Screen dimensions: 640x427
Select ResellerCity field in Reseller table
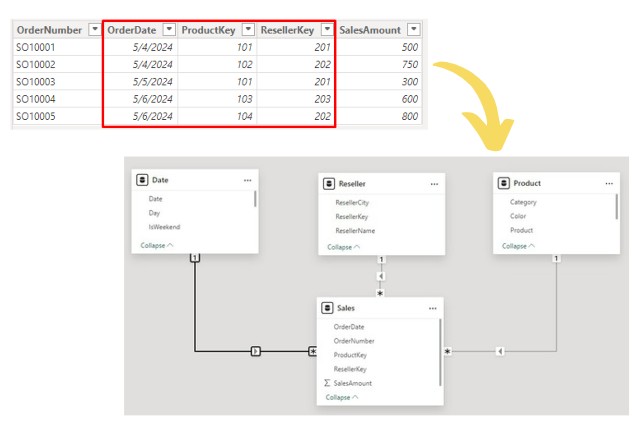pos(352,202)
